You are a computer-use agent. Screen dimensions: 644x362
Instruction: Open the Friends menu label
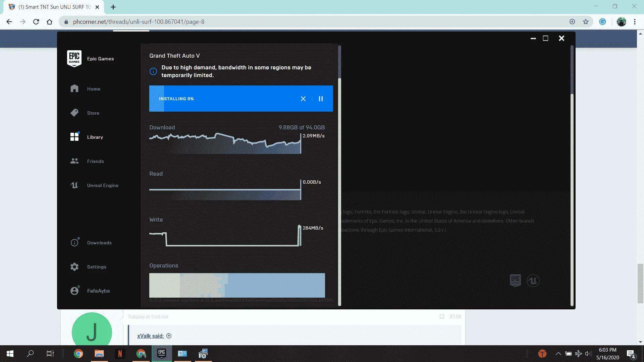click(96, 161)
